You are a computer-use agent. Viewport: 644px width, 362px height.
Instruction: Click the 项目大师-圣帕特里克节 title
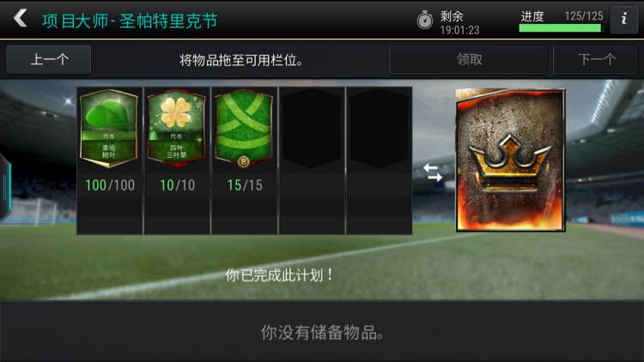click(x=130, y=21)
